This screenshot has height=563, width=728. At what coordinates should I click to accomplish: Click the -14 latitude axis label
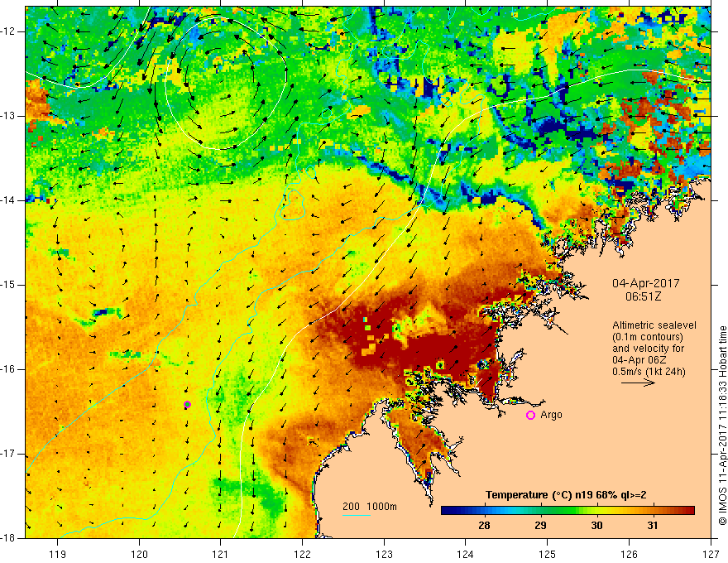8,200
